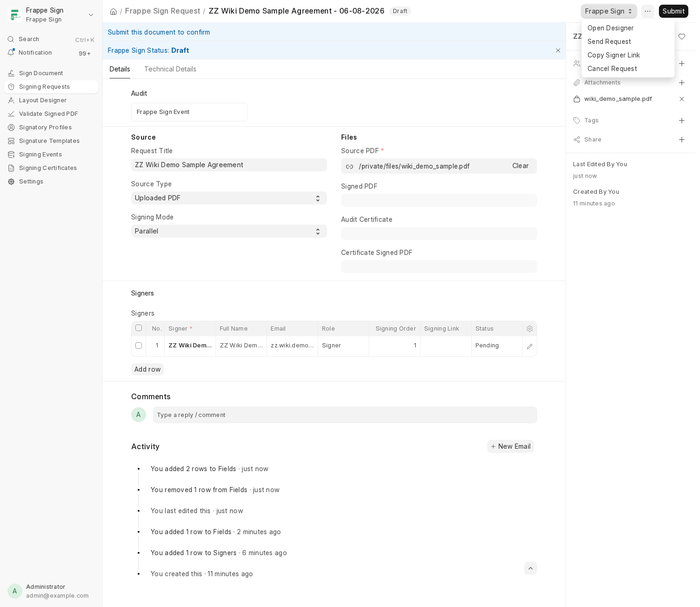Image resolution: width=700 pixels, height=607 pixels.
Task: Remove wiki_demo_sample.pdf attachment
Action: [682, 99]
